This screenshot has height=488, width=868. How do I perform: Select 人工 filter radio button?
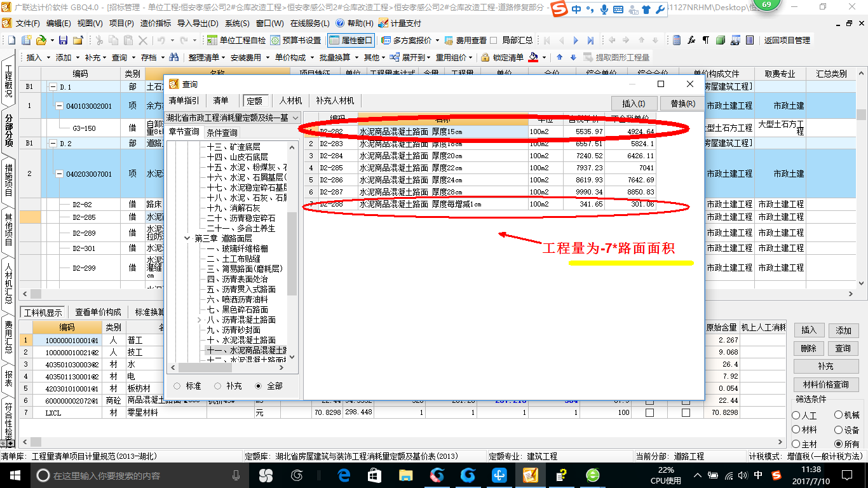(796, 415)
